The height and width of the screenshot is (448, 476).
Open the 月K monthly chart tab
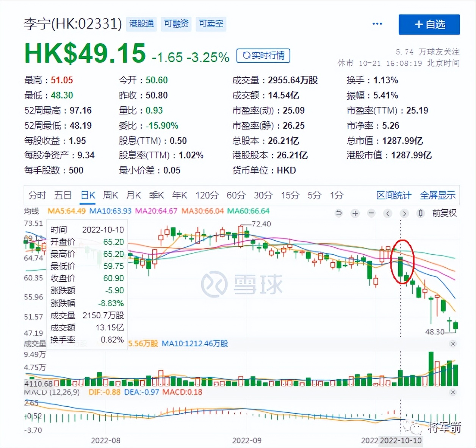[x=133, y=195]
